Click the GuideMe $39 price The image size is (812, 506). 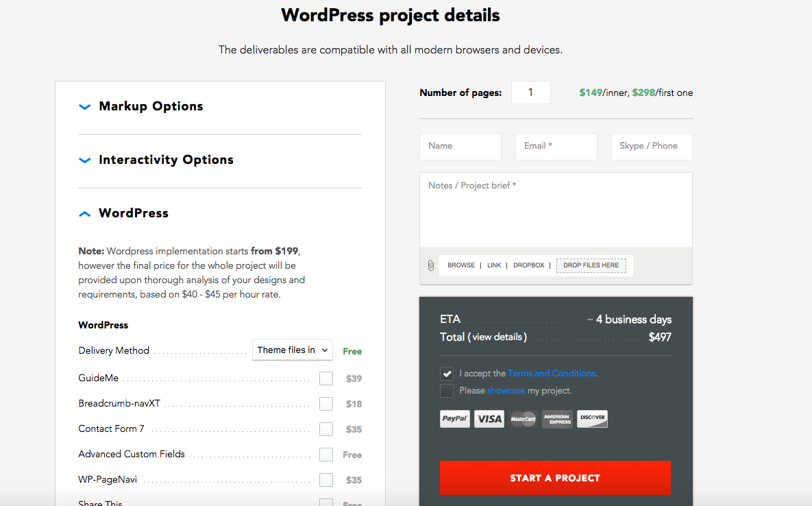tap(354, 378)
